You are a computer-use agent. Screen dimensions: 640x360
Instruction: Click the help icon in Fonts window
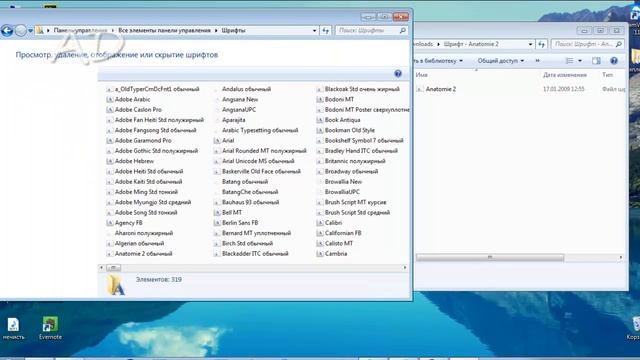click(x=398, y=73)
